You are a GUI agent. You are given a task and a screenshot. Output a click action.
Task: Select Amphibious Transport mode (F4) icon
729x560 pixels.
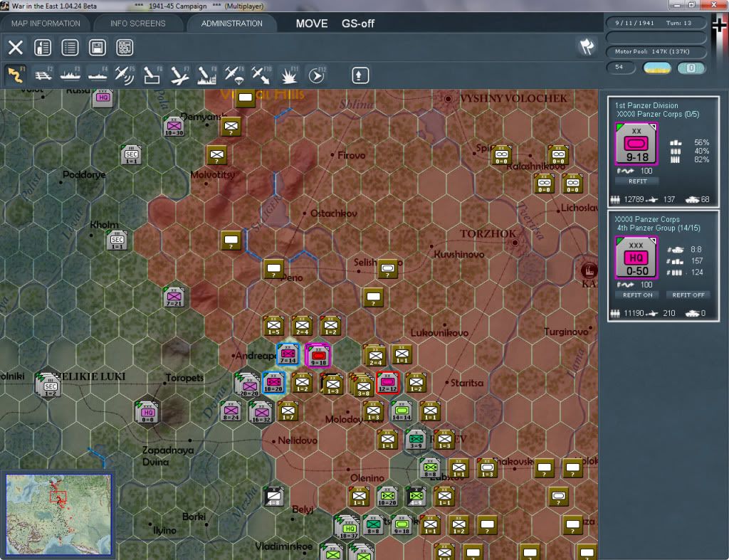pos(98,75)
